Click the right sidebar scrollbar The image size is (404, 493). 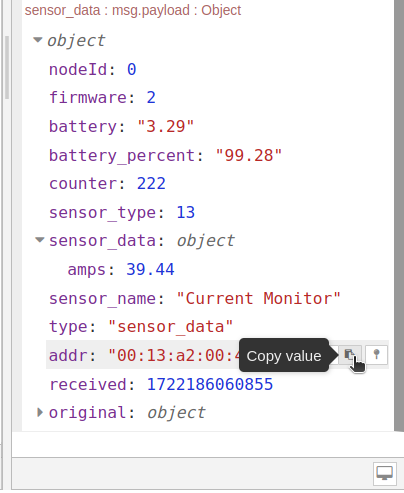tap(399, 215)
